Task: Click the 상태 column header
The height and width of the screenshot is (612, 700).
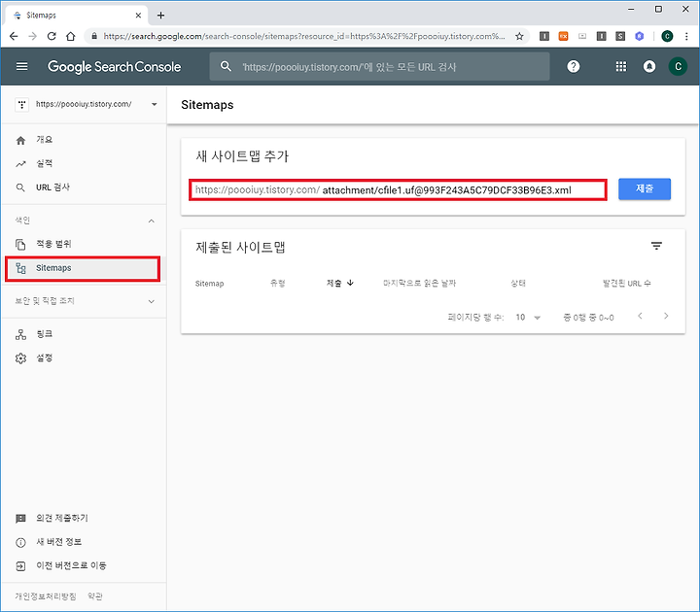Action: (518, 284)
